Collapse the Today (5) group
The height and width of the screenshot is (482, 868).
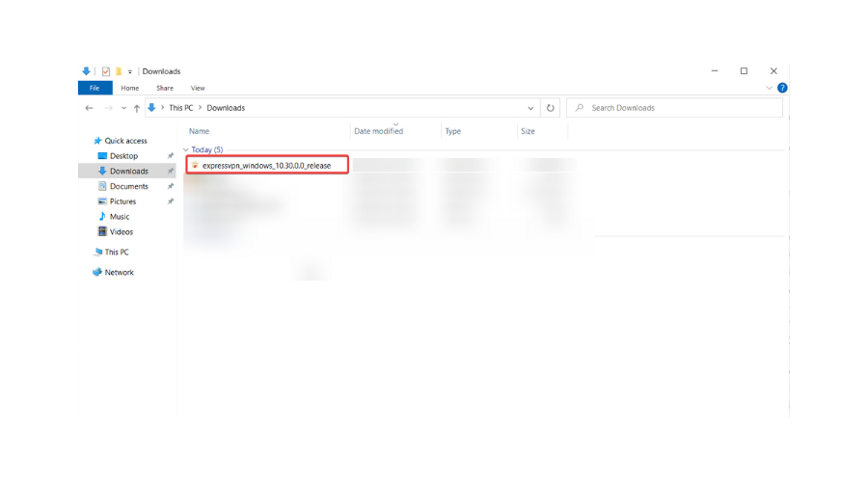coord(186,150)
